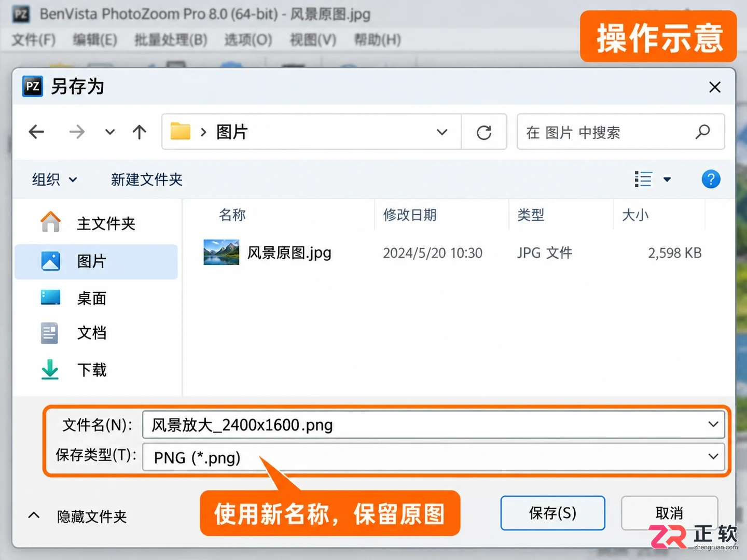Click the 文件名 input field

click(x=434, y=425)
